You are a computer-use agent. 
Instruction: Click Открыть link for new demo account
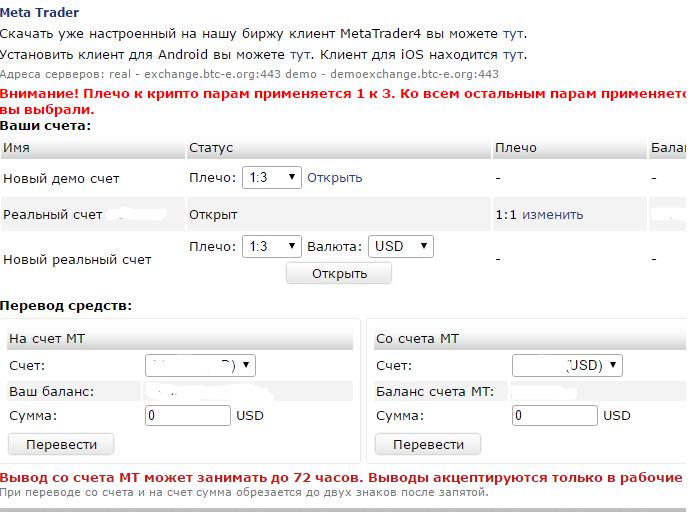click(x=334, y=178)
